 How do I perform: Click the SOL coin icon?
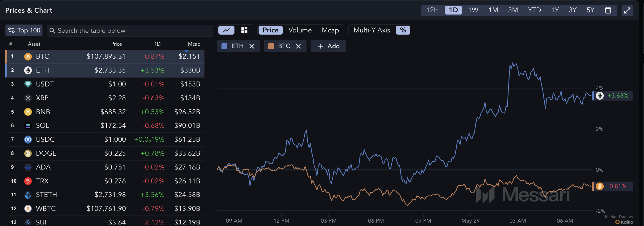(x=28, y=126)
